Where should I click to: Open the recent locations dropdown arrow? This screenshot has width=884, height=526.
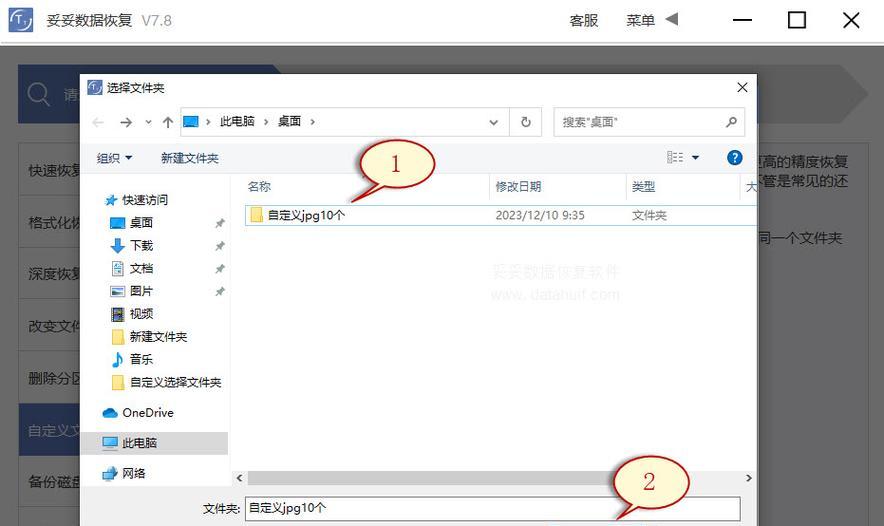148,122
